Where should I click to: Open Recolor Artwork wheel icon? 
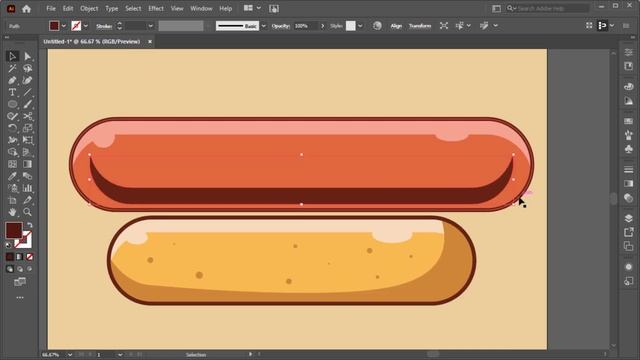[377, 26]
